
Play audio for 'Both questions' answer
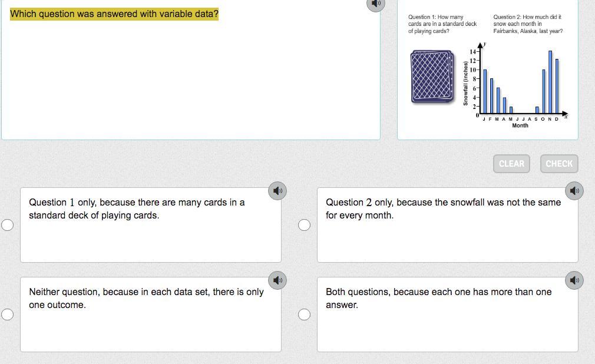tap(574, 280)
